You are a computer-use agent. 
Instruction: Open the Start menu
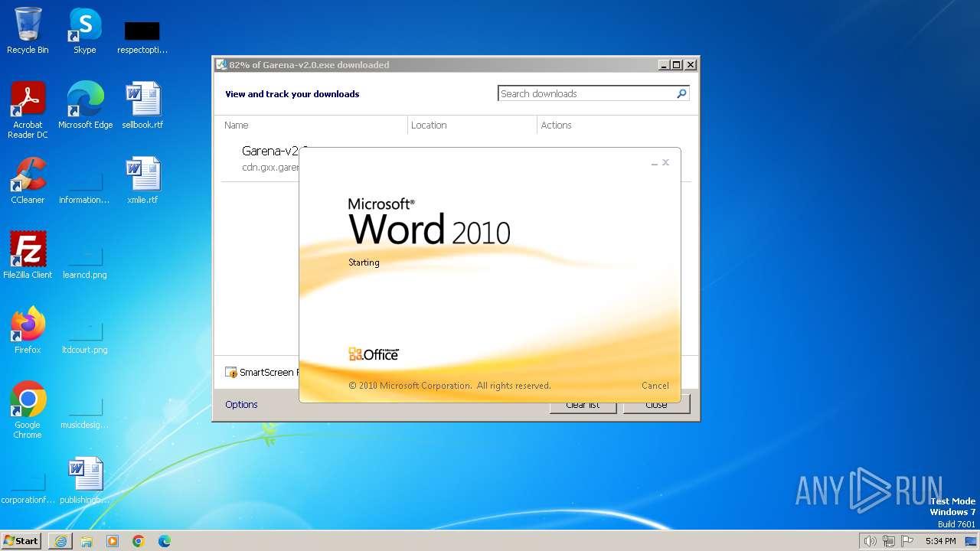click(21, 541)
